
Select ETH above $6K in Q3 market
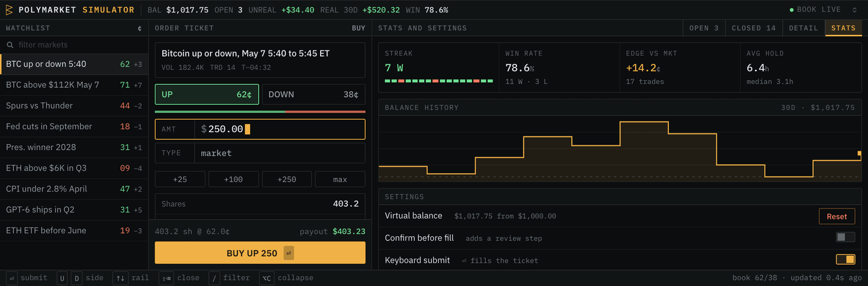click(x=74, y=168)
